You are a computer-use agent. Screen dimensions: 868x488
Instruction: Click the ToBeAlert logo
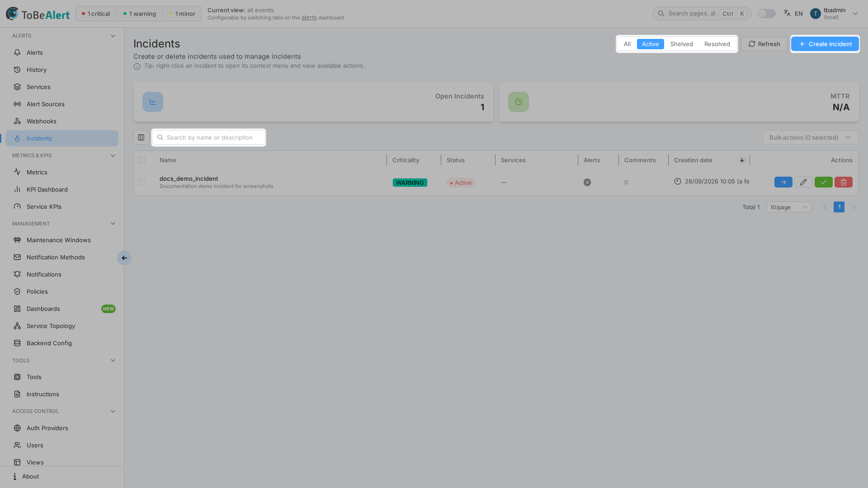(x=38, y=14)
